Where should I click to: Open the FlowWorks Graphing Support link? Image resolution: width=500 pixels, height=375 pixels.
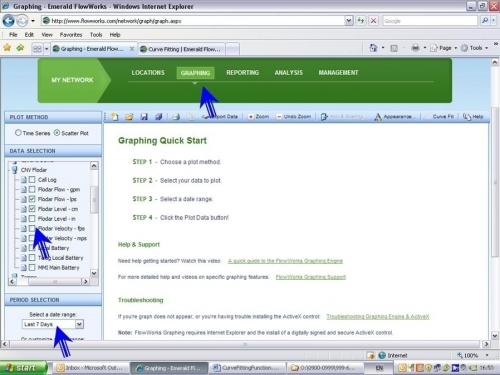click(311, 277)
